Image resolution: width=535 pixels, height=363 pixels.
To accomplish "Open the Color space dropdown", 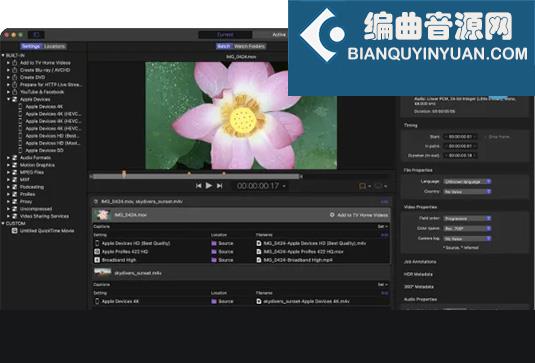I will tap(467, 228).
